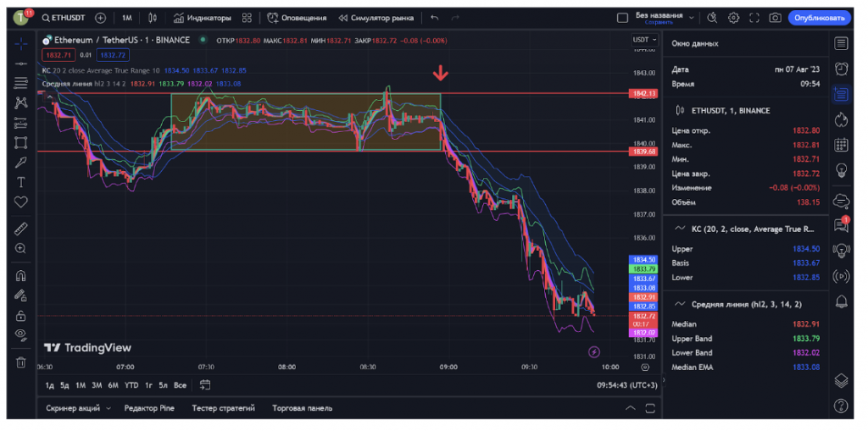Open the user profile avatar menu
Viewport: 868px width, 431px height.
click(x=21, y=17)
